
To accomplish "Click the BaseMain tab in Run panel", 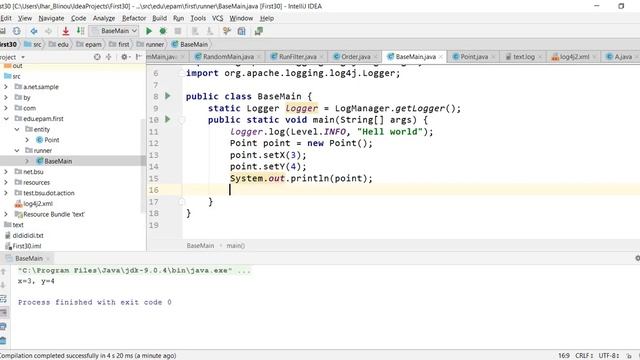I will (x=29, y=258).
